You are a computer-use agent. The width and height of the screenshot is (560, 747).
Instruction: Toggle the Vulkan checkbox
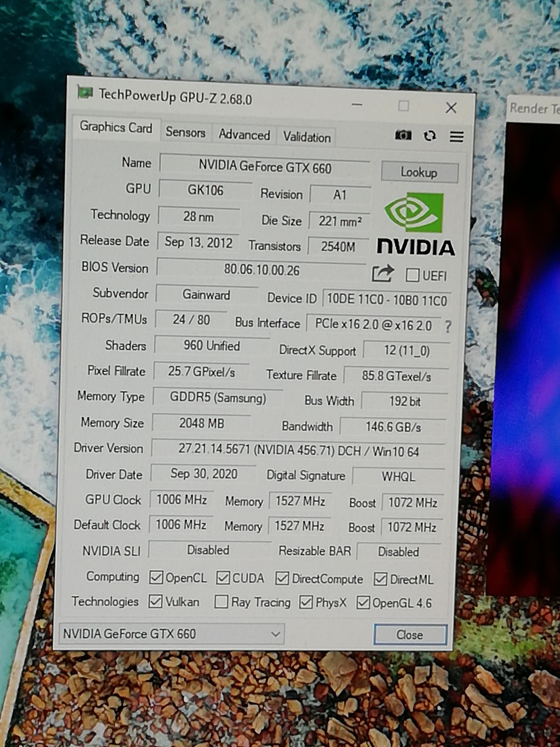coord(155,601)
